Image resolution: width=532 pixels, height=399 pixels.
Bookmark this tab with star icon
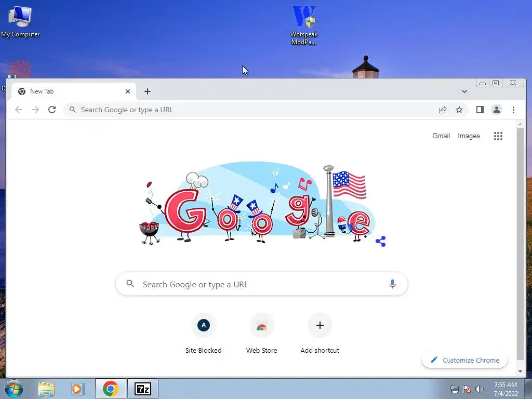[x=459, y=110]
